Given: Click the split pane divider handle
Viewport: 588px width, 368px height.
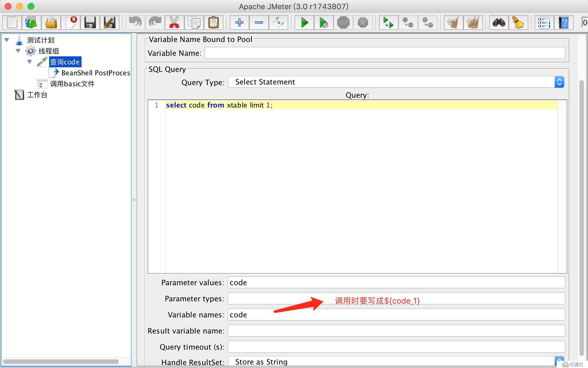Looking at the screenshot, I should pos(134,200).
